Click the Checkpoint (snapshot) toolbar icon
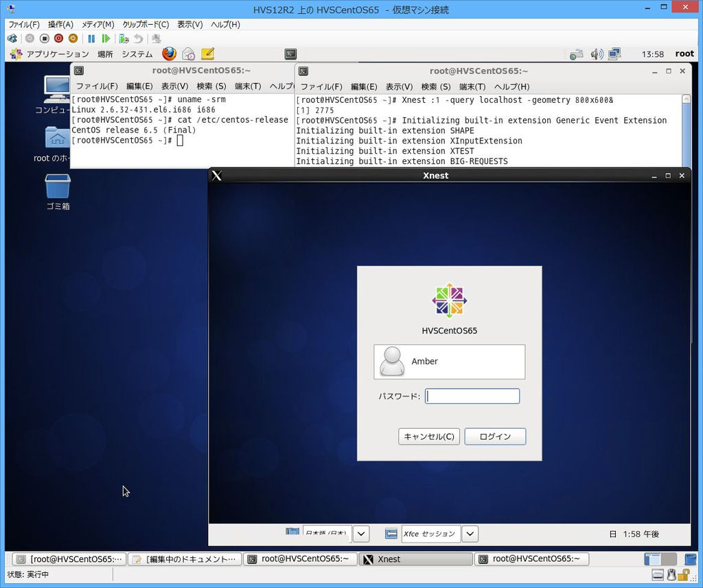This screenshot has width=703, height=588. tap(124, 38)
